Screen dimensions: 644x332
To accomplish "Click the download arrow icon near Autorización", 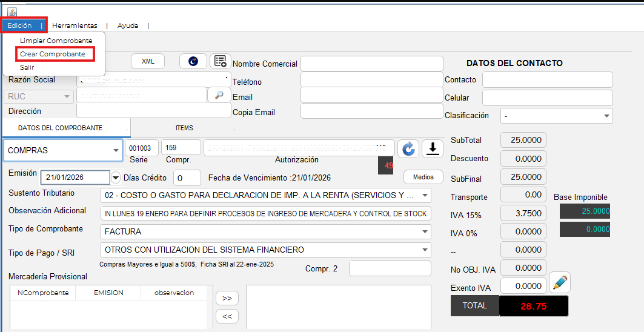I will 432,149.
